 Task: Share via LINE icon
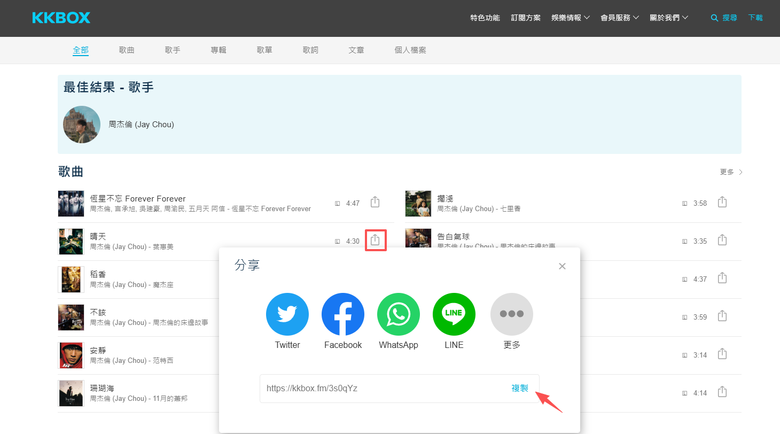click(454, 314)
